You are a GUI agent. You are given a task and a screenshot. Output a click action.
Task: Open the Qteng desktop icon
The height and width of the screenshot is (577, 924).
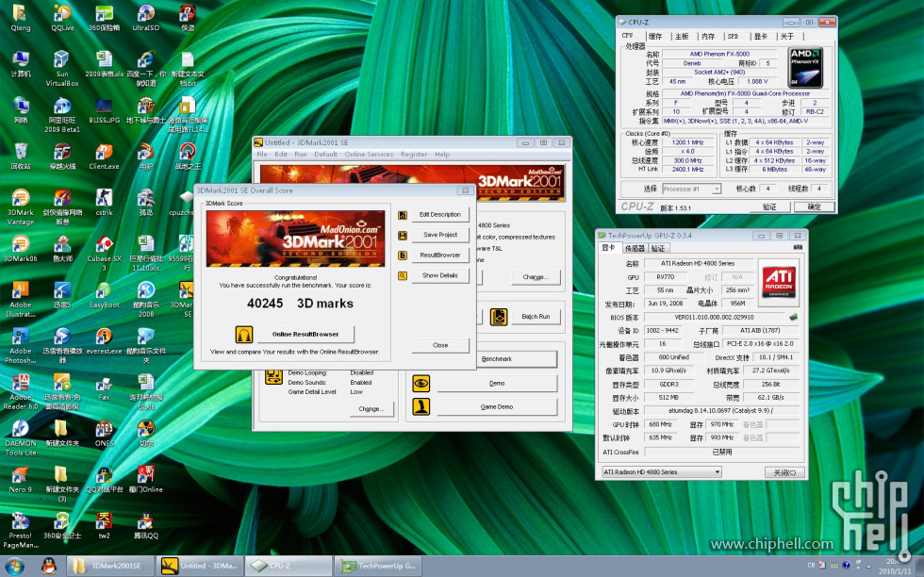(21, 18)
